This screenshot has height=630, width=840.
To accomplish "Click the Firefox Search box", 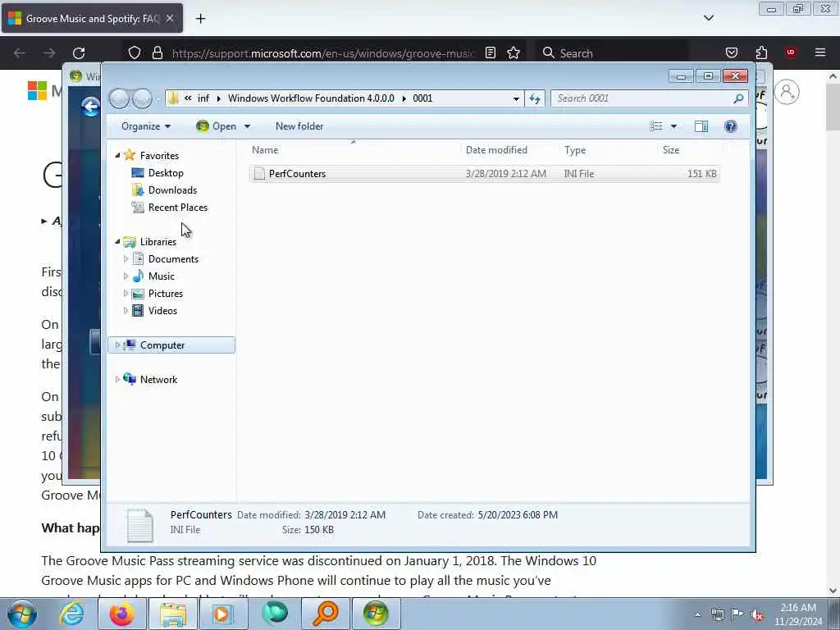I will click(x=610, y=53).
